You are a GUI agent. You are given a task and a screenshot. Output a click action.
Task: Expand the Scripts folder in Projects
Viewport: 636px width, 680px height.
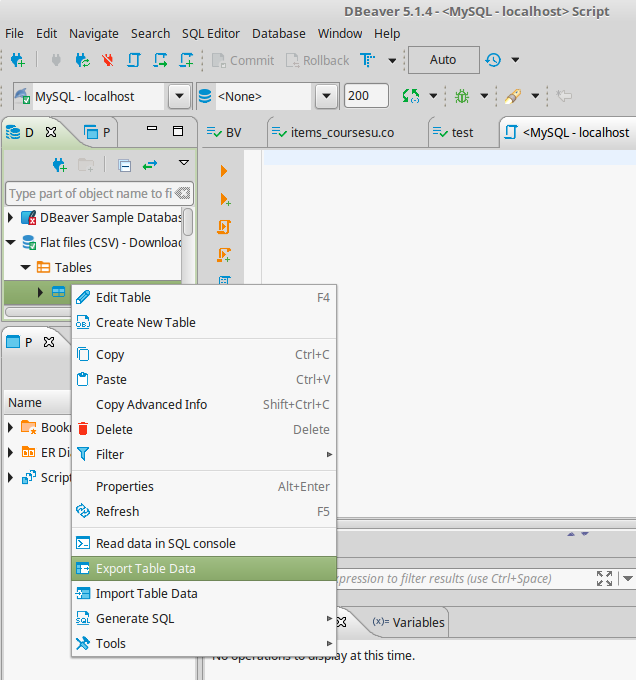tap(11, 477)
